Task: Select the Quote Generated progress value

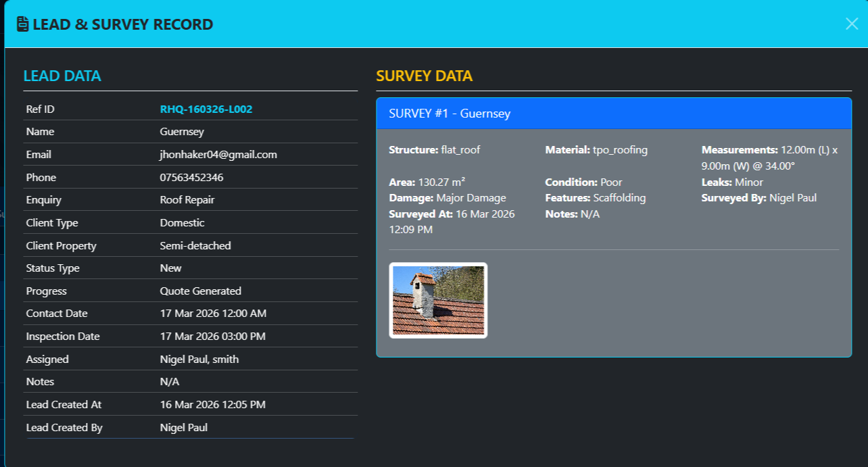Action: [200, 291]
